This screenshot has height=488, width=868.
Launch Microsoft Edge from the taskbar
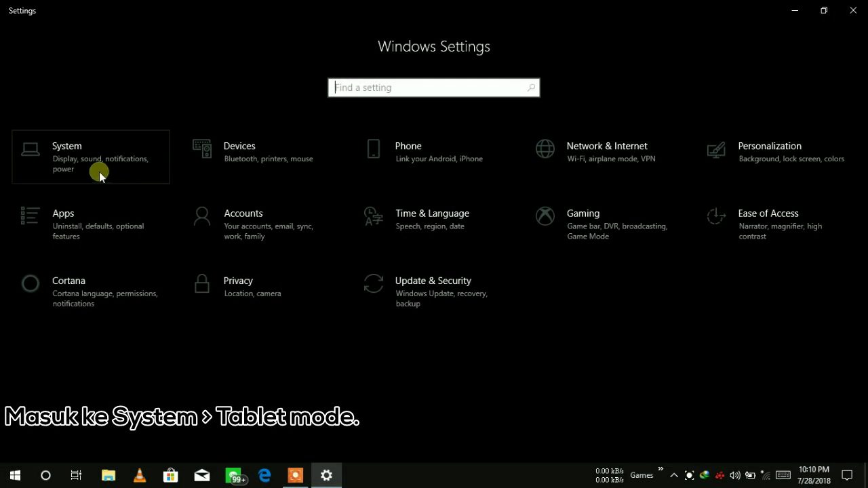pyautogui.click(x=264, y=475)
